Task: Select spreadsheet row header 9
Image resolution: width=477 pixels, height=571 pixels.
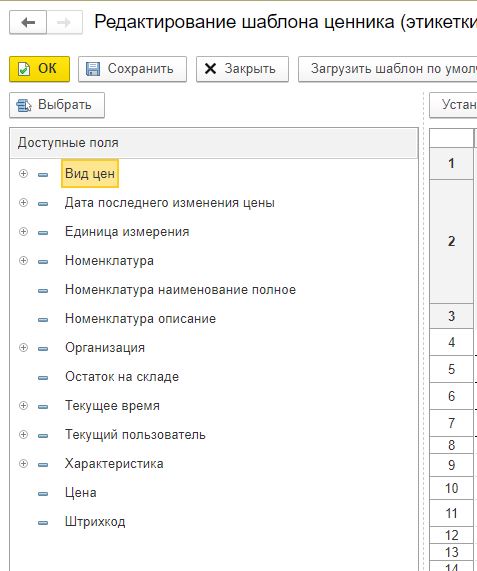Action: (x=452, y=465)
